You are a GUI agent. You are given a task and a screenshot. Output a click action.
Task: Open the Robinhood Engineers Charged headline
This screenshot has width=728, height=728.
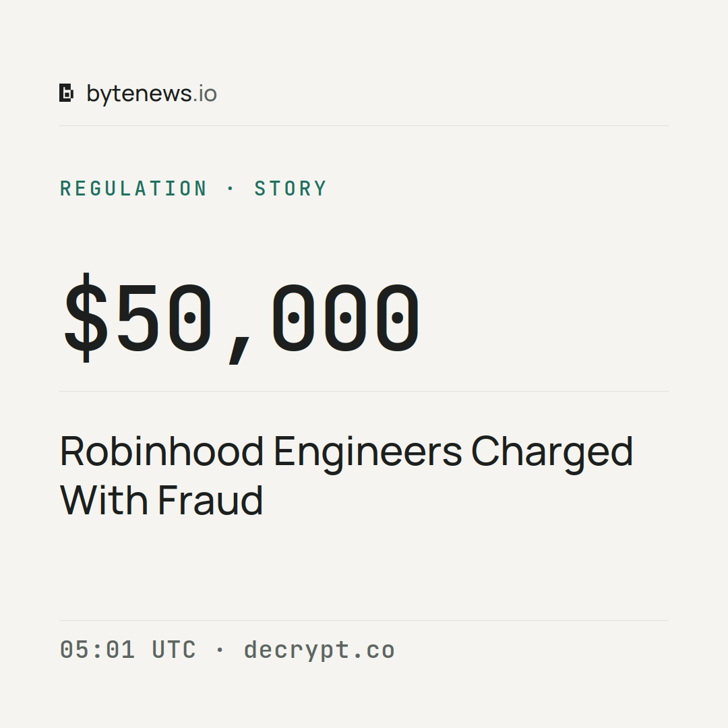[346, 475]
